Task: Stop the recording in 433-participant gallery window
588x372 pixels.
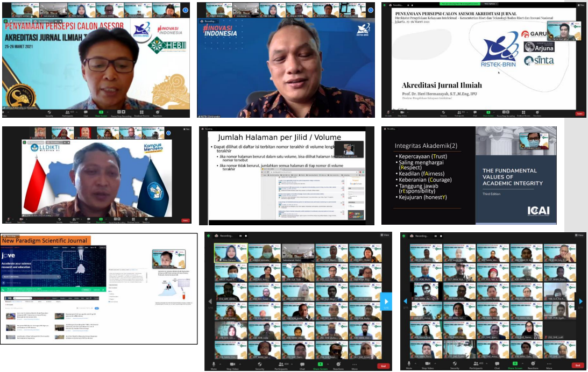Action: tap(441, 236)
